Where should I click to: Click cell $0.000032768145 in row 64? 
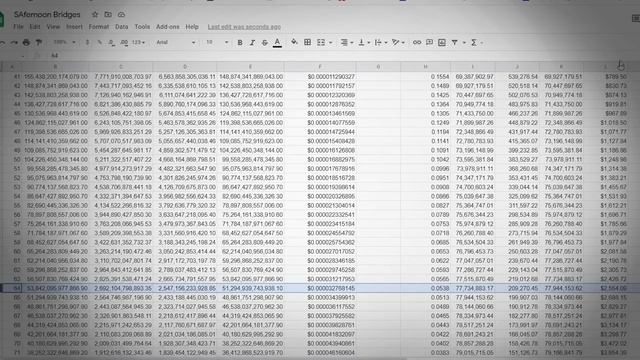pos(320,288)
